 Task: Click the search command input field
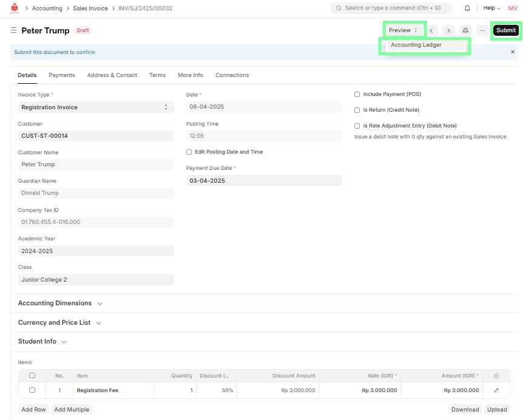(391, 8)
